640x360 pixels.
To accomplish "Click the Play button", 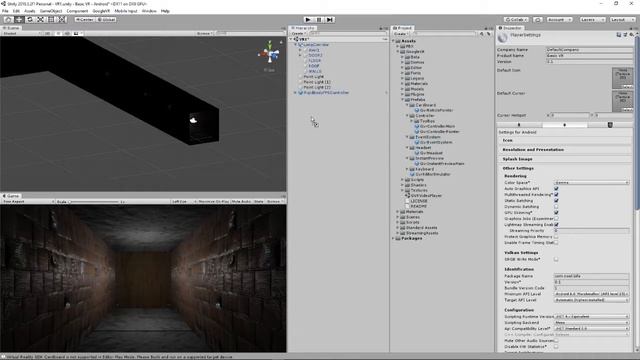I will [308, 20].
